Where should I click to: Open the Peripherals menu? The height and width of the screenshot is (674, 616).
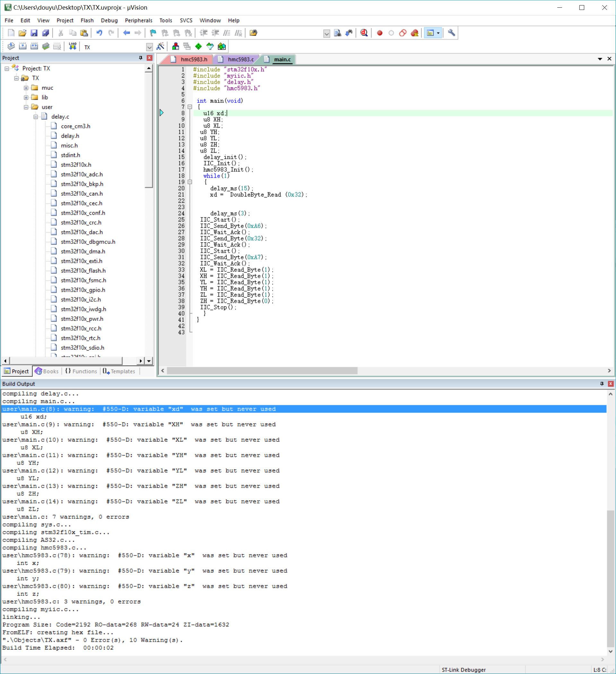pyautogui.click(x=138, y=21)
